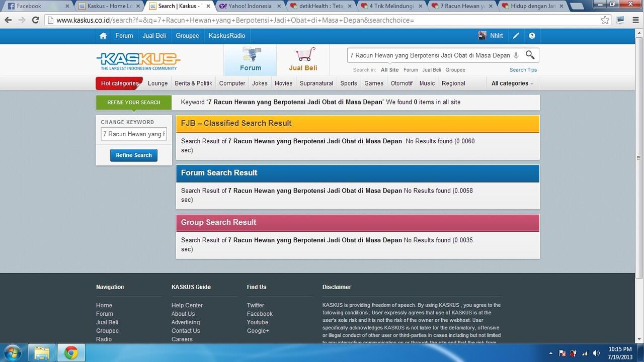Viewport: 644px width, 362px height.
Task: Click Forum in the blue top navbar
Action: [x=124, y=36]
